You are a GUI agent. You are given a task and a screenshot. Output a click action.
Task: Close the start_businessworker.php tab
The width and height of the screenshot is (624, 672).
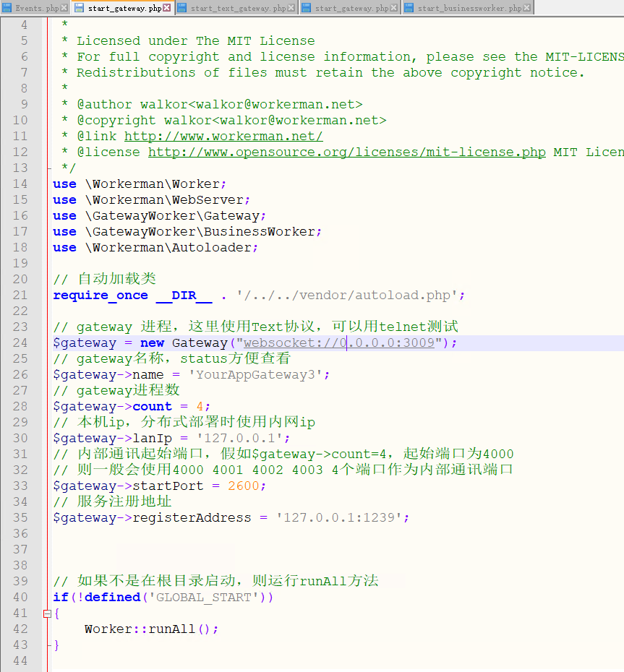point(526,8)
